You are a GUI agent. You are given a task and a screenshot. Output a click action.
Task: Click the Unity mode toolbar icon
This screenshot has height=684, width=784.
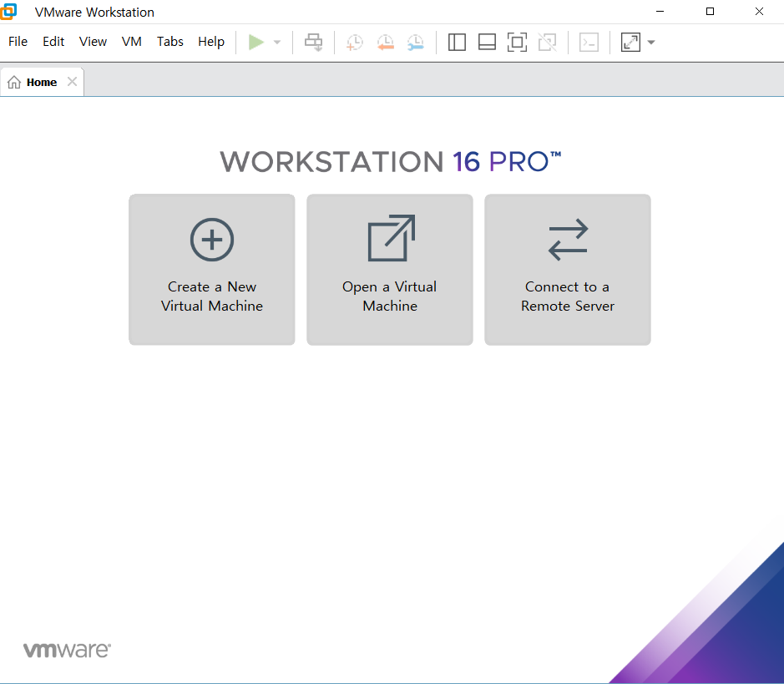(x=548, y=43)
